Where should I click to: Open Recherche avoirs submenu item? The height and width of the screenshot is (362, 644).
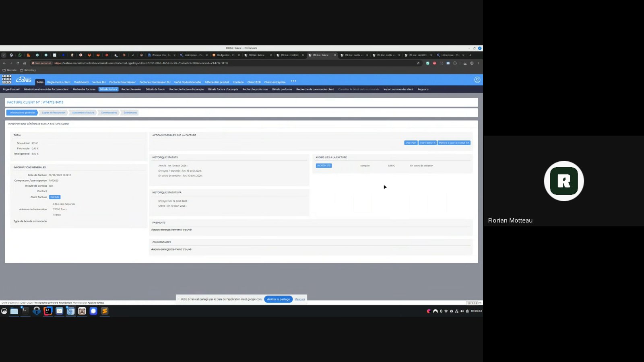tap(131, 89)
